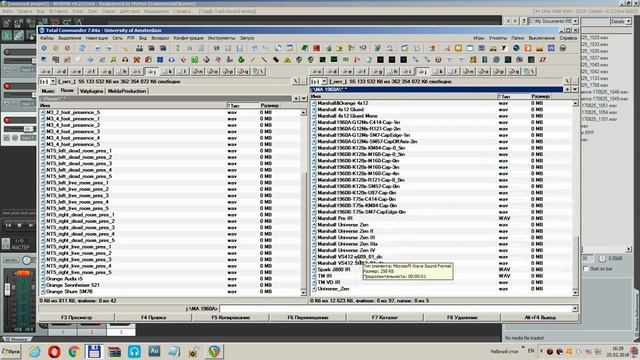Click F3 Просмотр button

tap(76, 317)
